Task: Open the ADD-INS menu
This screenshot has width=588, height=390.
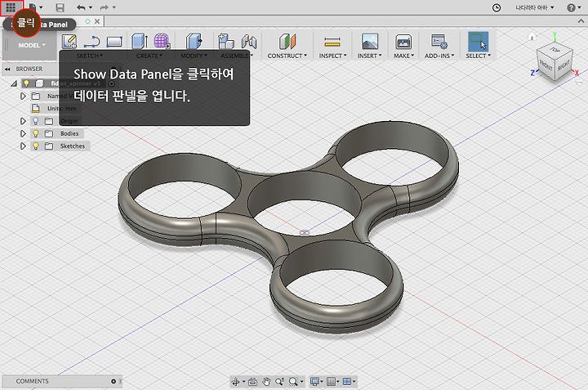Action: point(439,56)
